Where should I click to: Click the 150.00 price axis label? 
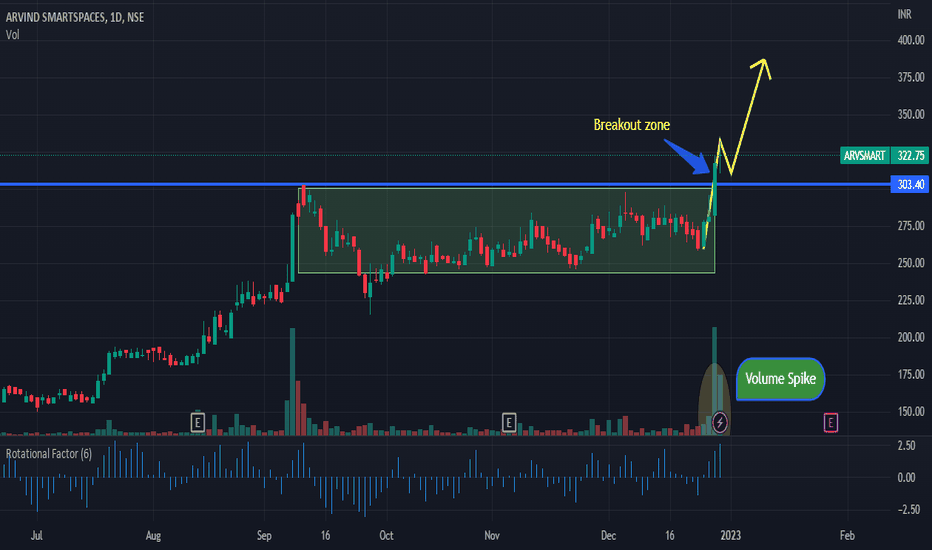click(911, 411)
